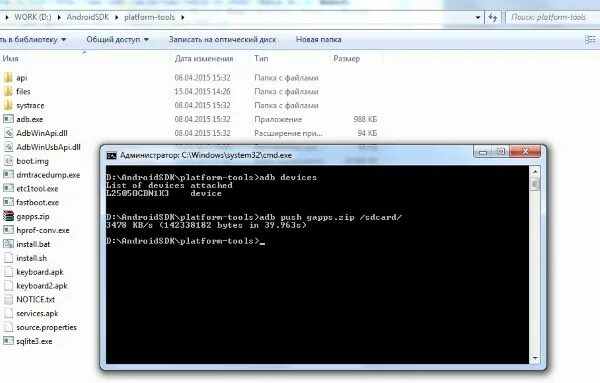Screen dimensions: 600x383
Task: Select the files folder icon
Action: [8, 91]
